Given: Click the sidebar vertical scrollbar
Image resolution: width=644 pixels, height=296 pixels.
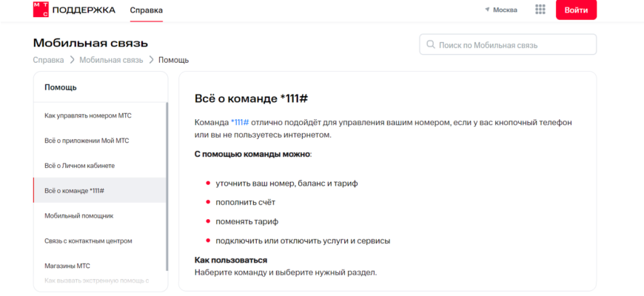Looking at the screenshot, I should click(x=167, y=186).
